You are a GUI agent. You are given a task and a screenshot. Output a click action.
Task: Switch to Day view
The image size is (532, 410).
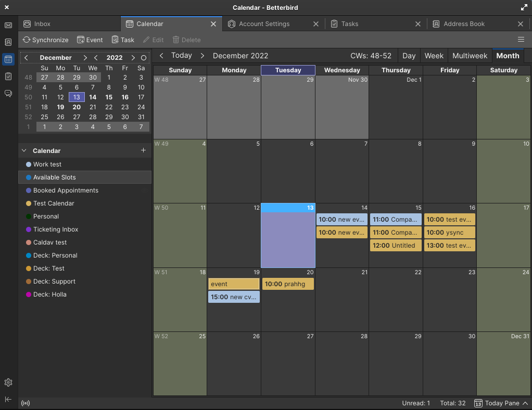click(409, 56)
